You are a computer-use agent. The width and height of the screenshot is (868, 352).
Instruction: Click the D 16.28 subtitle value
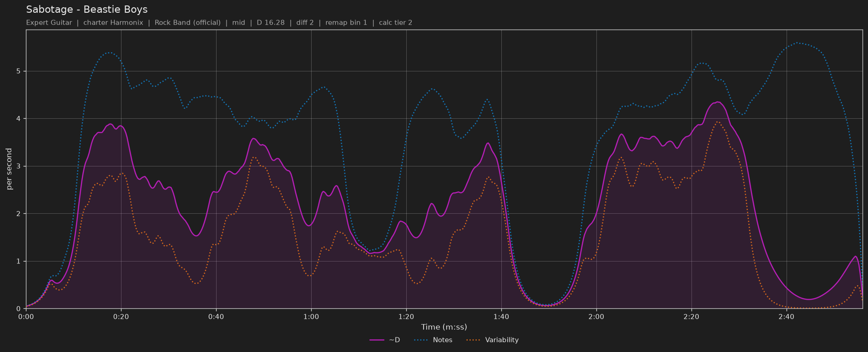point(271,23)
